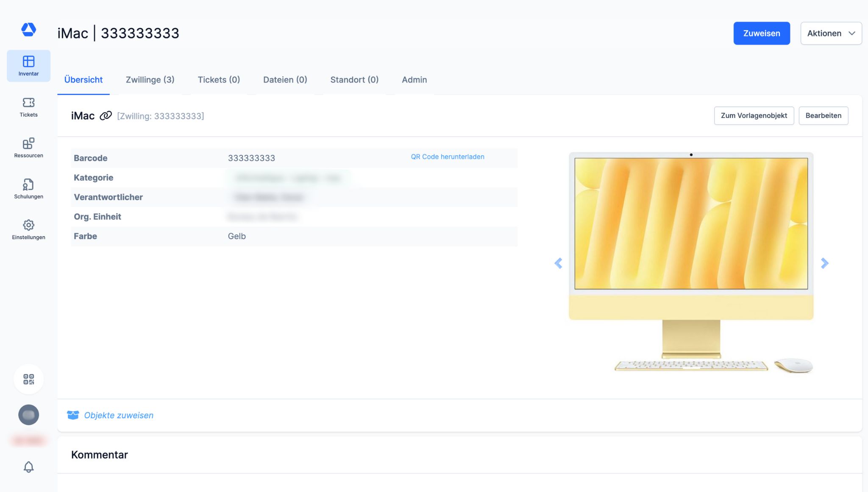
Task: Click the user avatar in sidebar
Action: [x=28, y=415]
